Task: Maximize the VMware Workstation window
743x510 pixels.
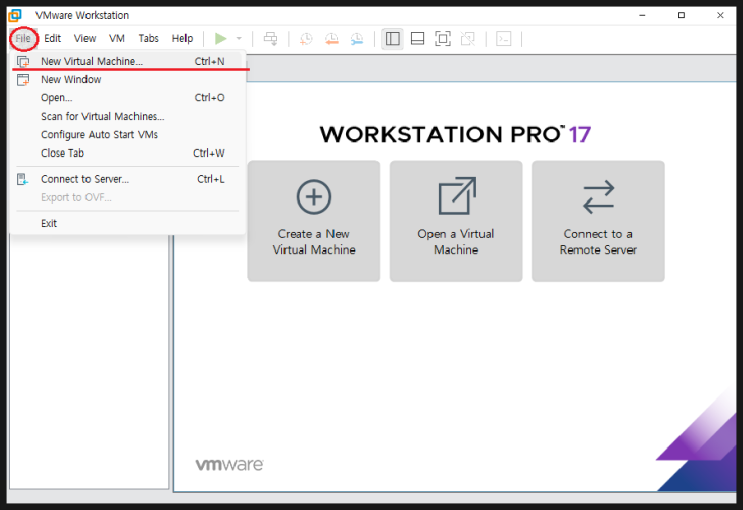Action: pyautogui.click(x=681, y=15)
